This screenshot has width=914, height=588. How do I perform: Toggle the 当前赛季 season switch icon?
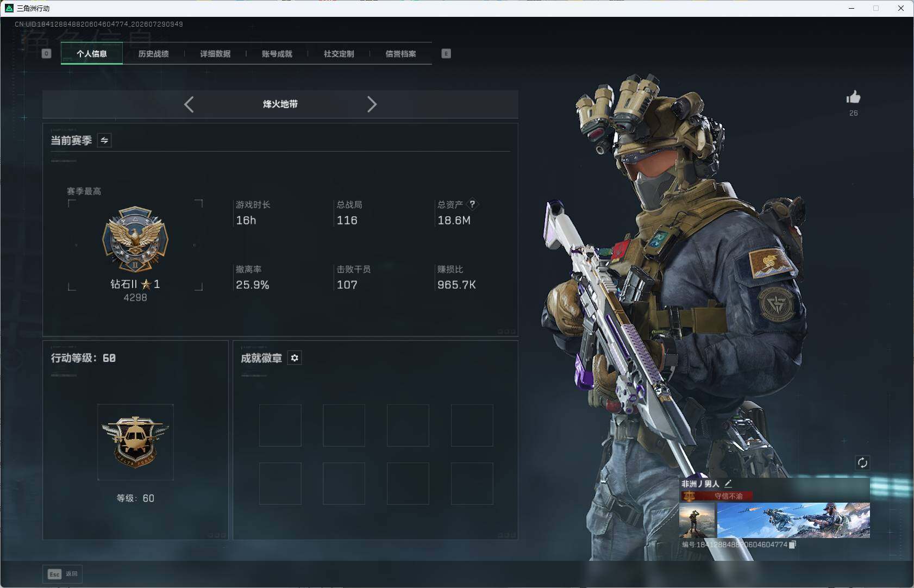104,140
